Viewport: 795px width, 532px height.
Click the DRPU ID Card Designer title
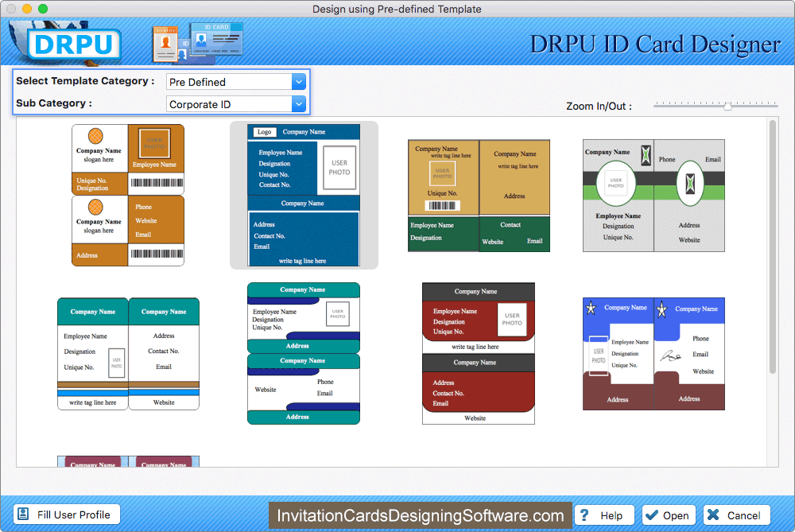click(x=655, y=45)
